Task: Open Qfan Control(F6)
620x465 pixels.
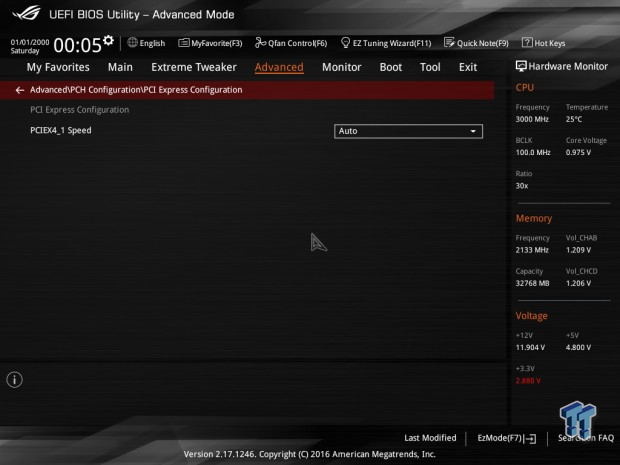Action: [x=291, y=43]
